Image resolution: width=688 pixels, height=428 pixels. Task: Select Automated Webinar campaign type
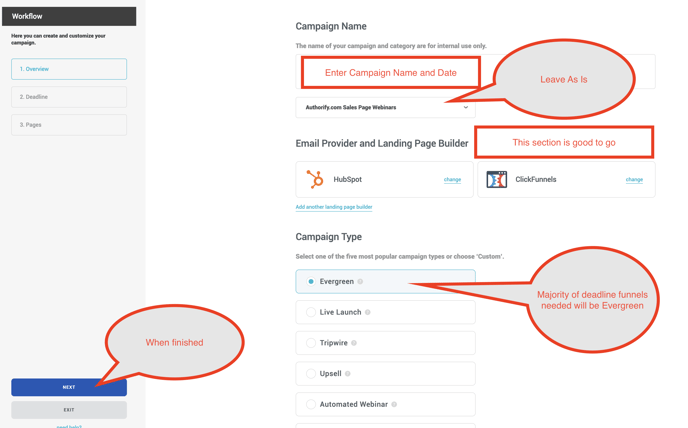(311, 405)
